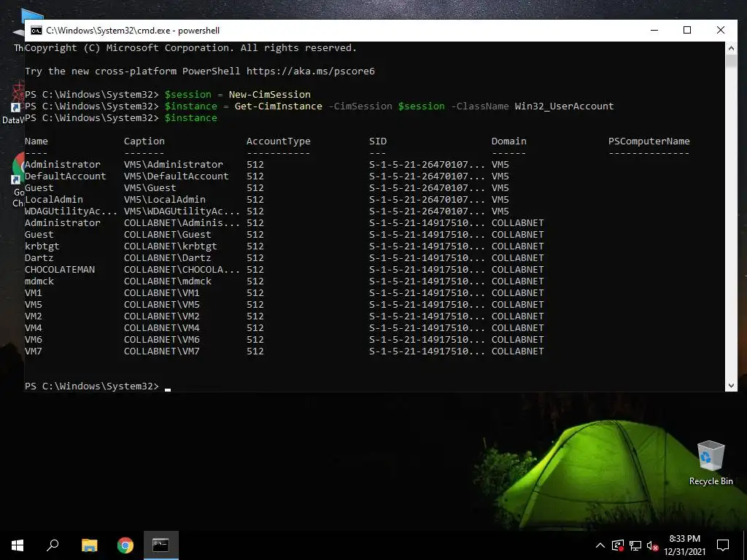Click the COLLABNET\VM7 caption
Viewport: 747px width, 560px height.
coord(161,351)
